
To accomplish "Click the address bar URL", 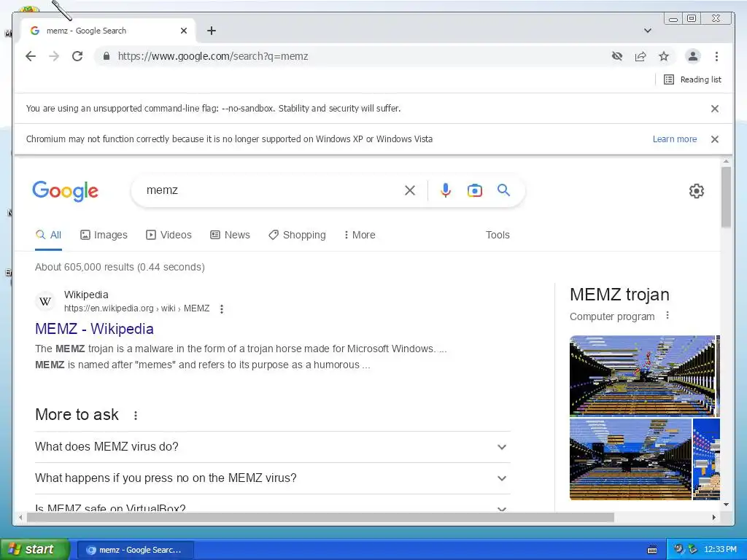I will pos(213,56).
